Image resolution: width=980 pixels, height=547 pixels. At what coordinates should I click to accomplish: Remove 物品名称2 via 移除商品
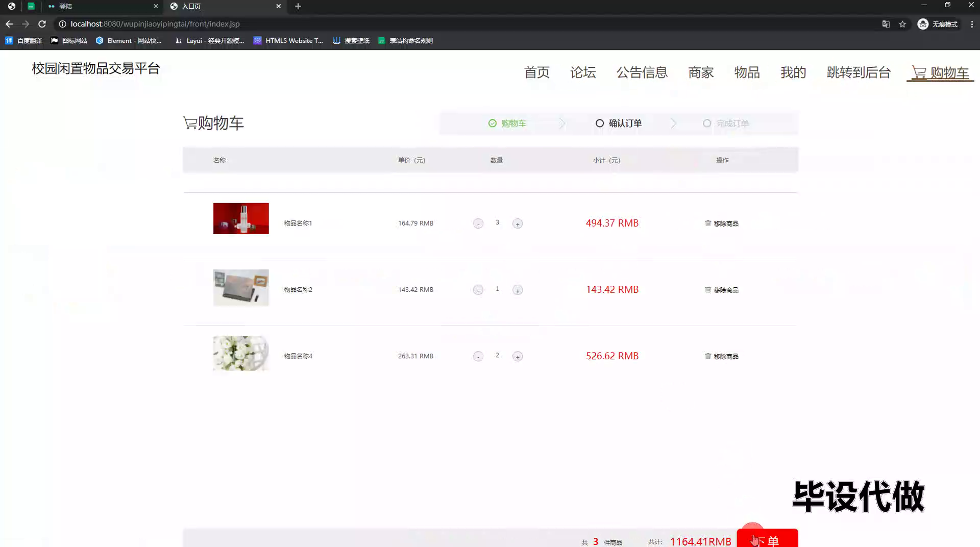(722, 290)
